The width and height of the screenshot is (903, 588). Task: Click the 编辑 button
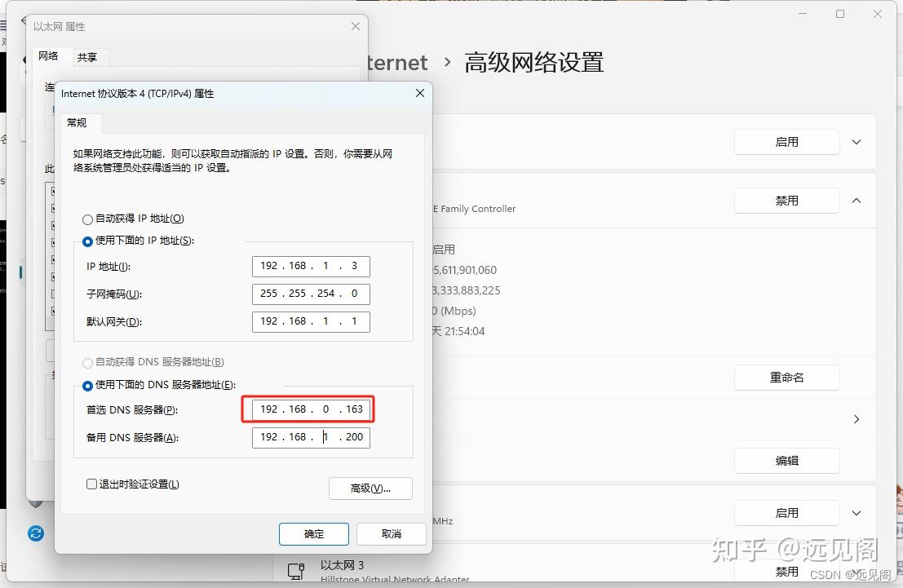pos(786,460)
